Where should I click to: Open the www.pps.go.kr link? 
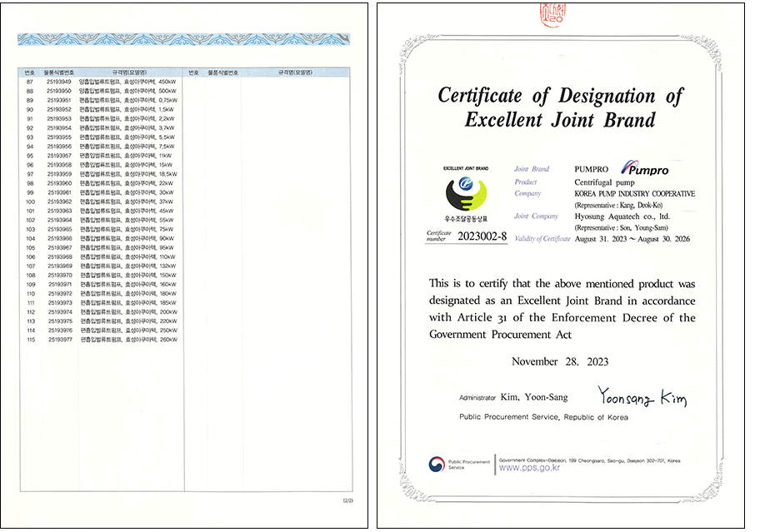(529, 468)
